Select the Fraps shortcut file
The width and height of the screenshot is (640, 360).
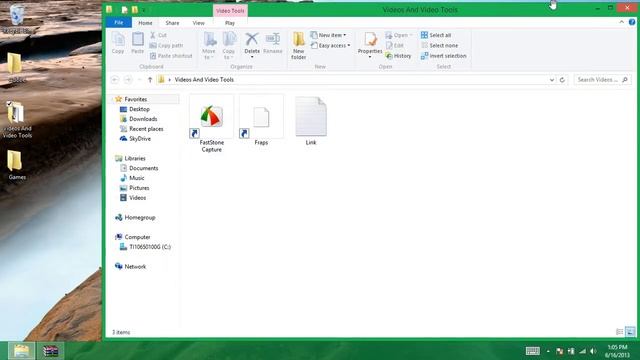point(261,121)
